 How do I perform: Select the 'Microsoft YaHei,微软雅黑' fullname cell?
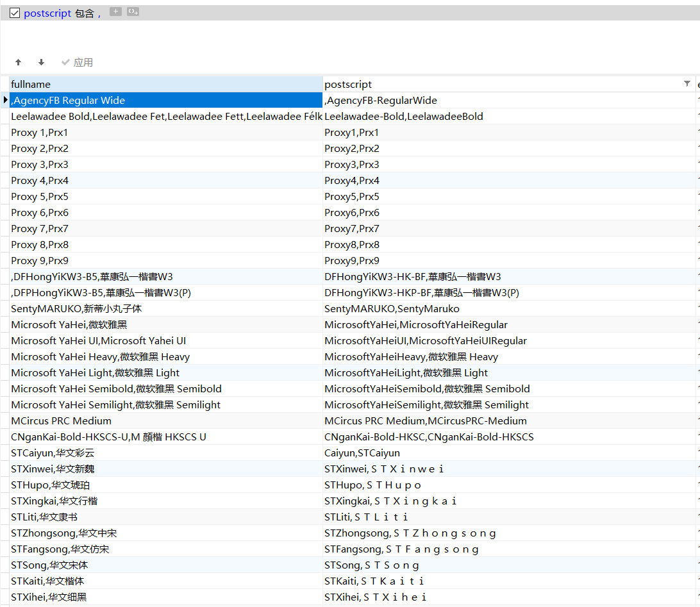[x=165, y=325]
